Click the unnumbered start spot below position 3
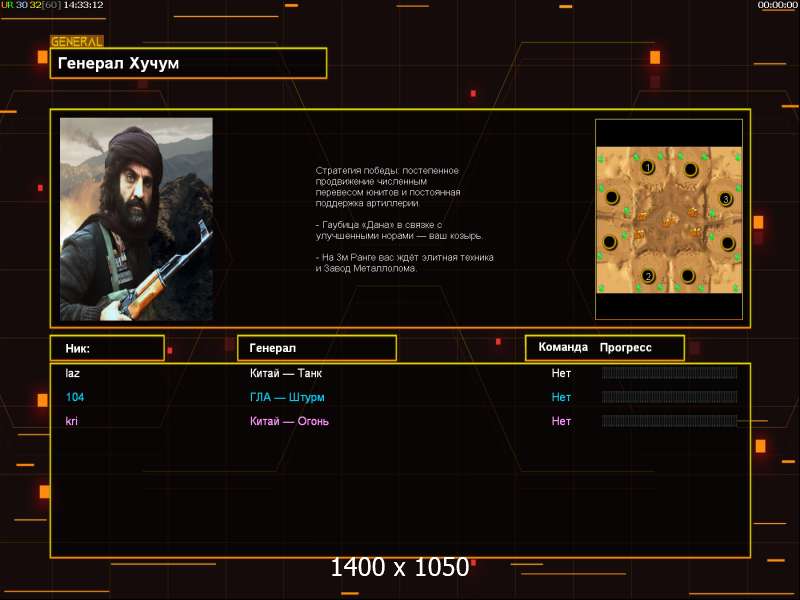 coord(727,243)
